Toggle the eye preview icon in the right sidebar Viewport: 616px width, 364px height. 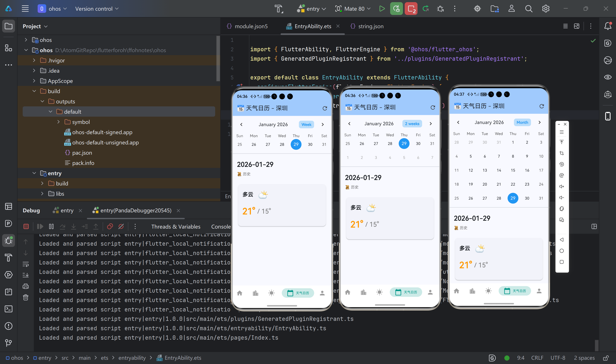click(x=608, y=77)
